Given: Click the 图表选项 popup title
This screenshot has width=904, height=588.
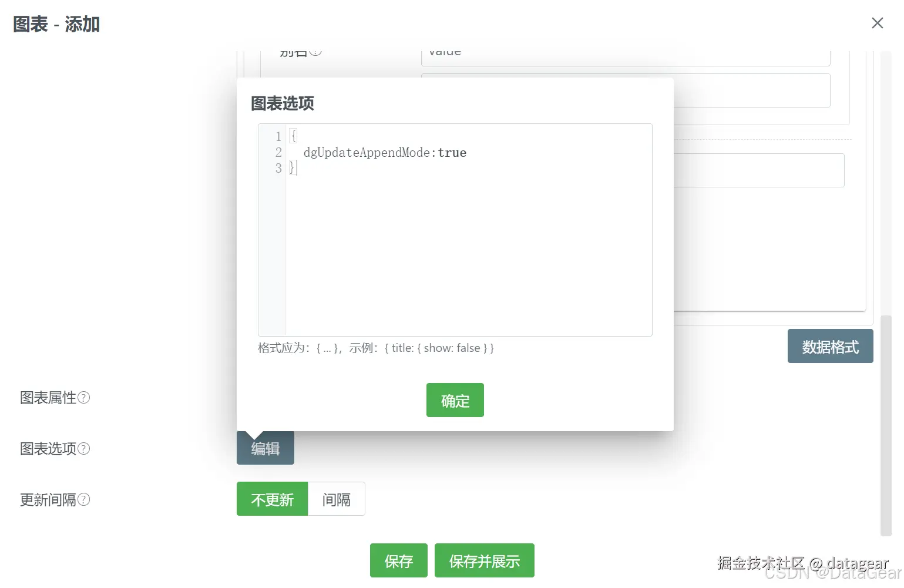Looking at the screenshot, I should tap(283, 103).
